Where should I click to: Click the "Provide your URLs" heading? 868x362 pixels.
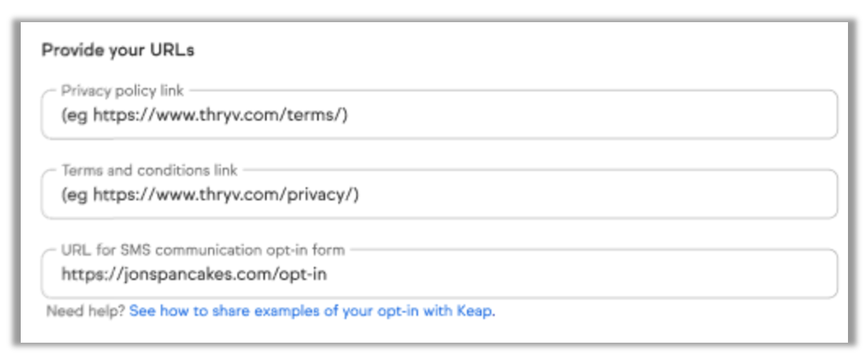tap(118, 50)
